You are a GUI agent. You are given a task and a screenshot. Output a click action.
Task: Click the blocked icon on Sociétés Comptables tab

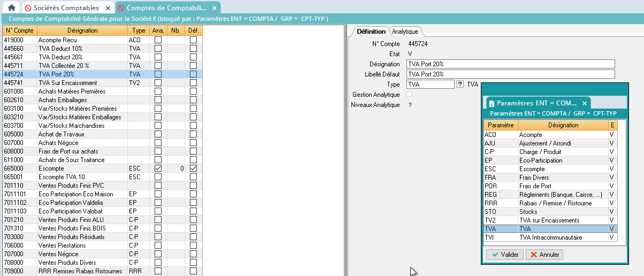pos(28,8)
